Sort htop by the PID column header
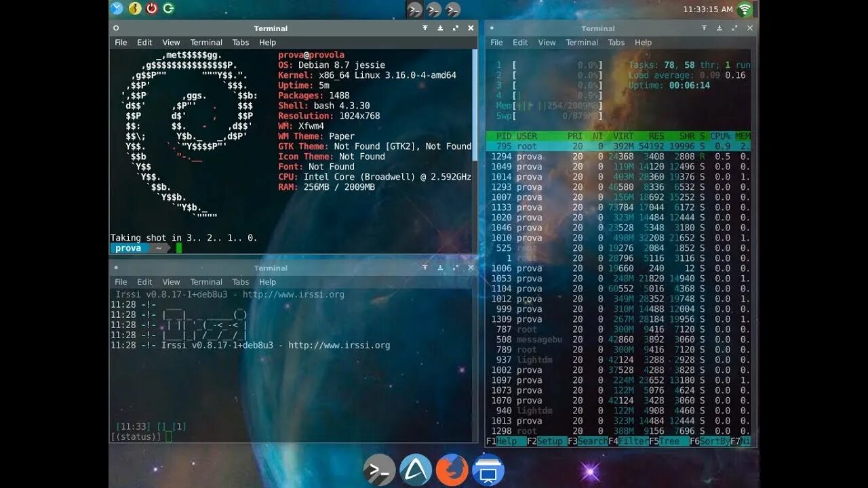The height and width of the screenshot is (488, 868). (504, 136)
